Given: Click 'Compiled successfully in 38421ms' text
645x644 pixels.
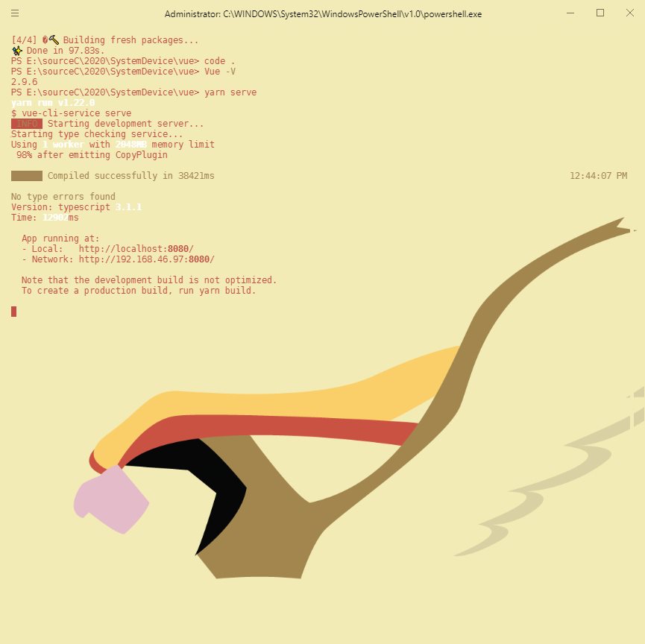Looking at the screenshot, I should click(130, 176).
